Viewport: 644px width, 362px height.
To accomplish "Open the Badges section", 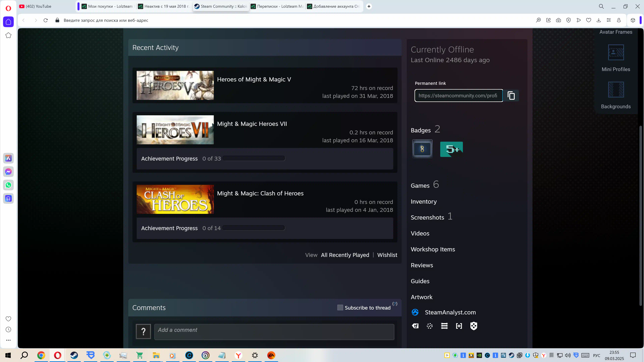I will (x=421, y=130).
